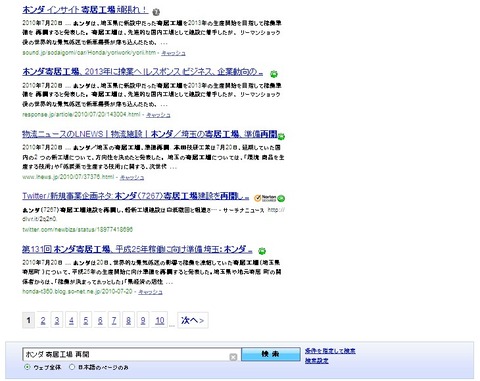Open cached copy of response.jp result
This screenshot has height=381, width=480.
[x=158, y=115]
